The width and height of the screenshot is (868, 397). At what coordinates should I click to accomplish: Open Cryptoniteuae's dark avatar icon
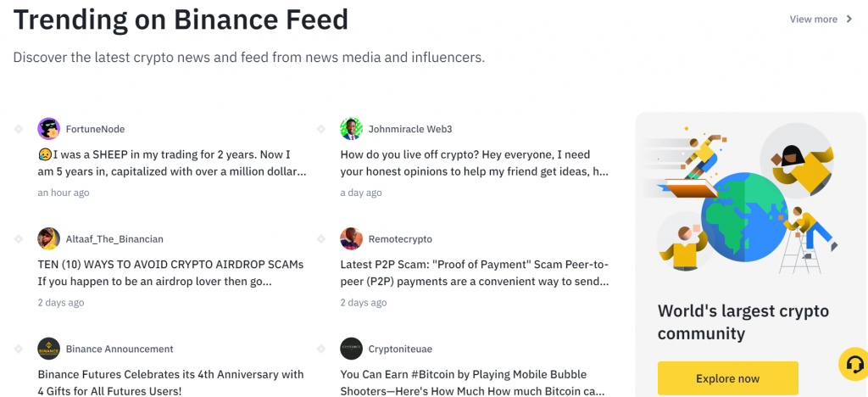(352, 349)
